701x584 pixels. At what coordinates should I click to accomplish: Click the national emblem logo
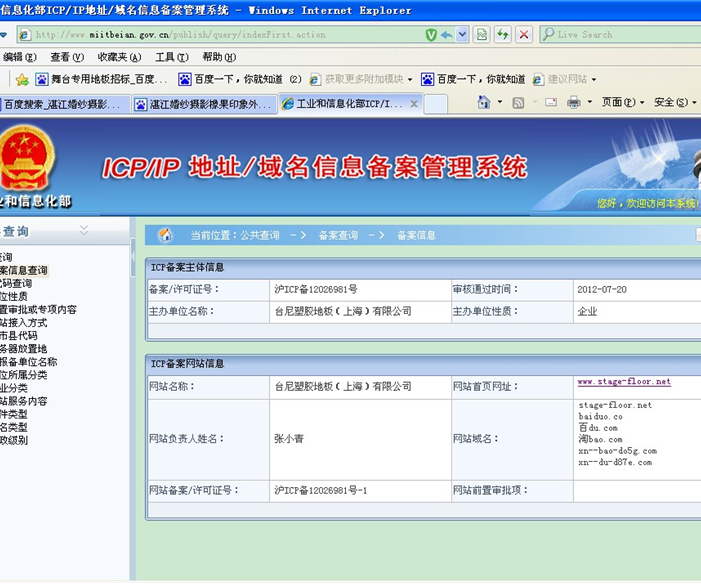coord(27,158)
